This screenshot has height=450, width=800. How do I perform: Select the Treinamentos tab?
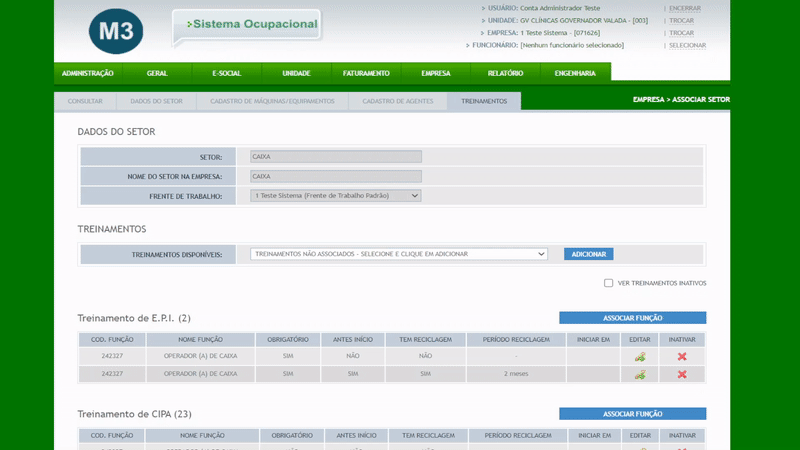[484, 101]
